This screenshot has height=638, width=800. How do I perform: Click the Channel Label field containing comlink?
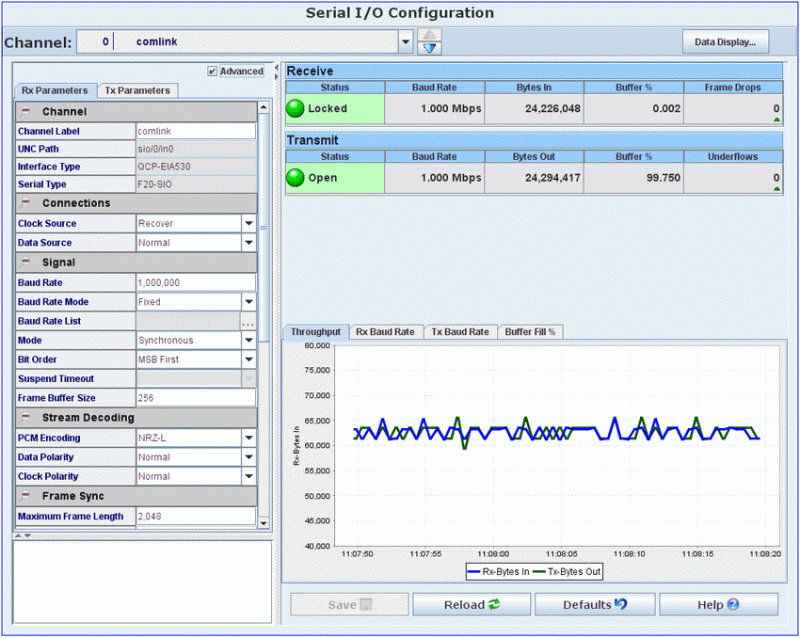point(195,130)
